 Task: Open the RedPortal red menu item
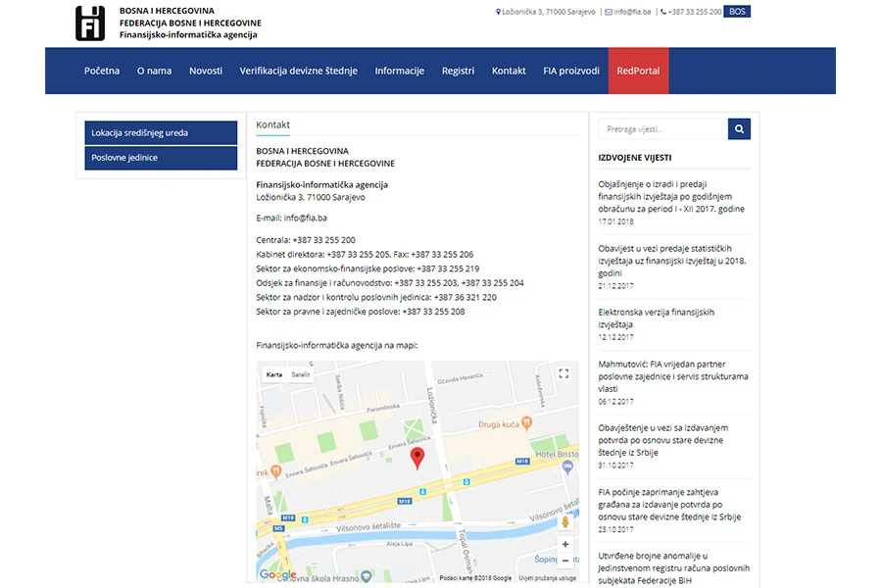(638, 71)
